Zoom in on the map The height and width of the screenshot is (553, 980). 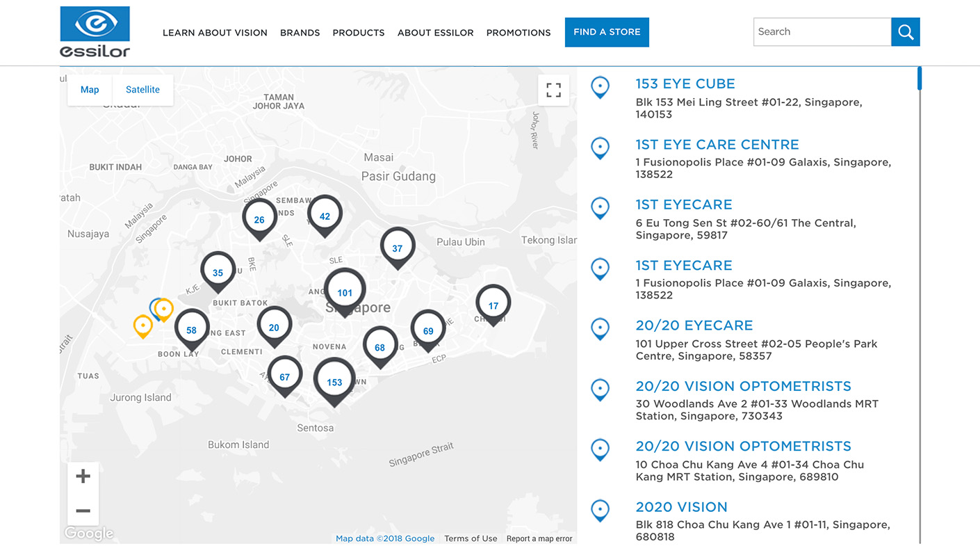pos(83,476)
